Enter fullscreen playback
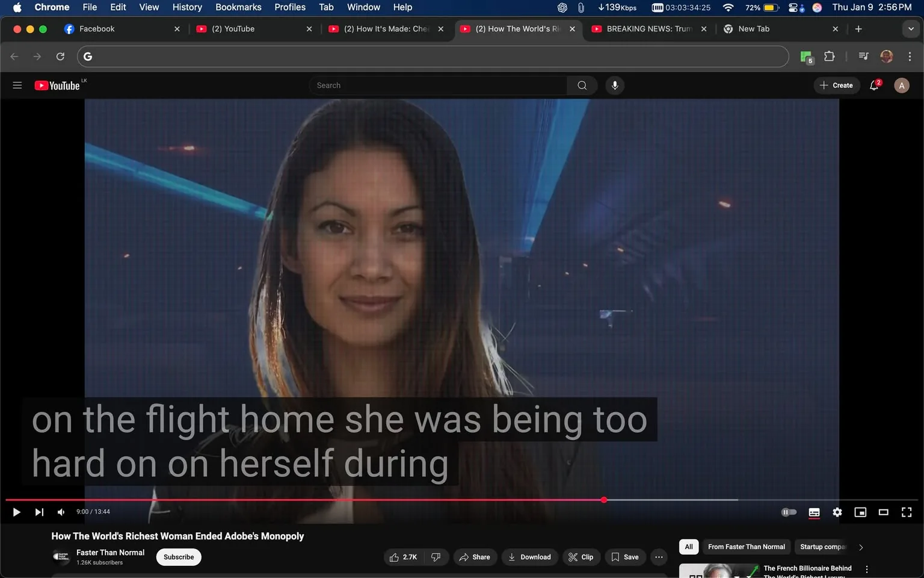 (906, 512)
